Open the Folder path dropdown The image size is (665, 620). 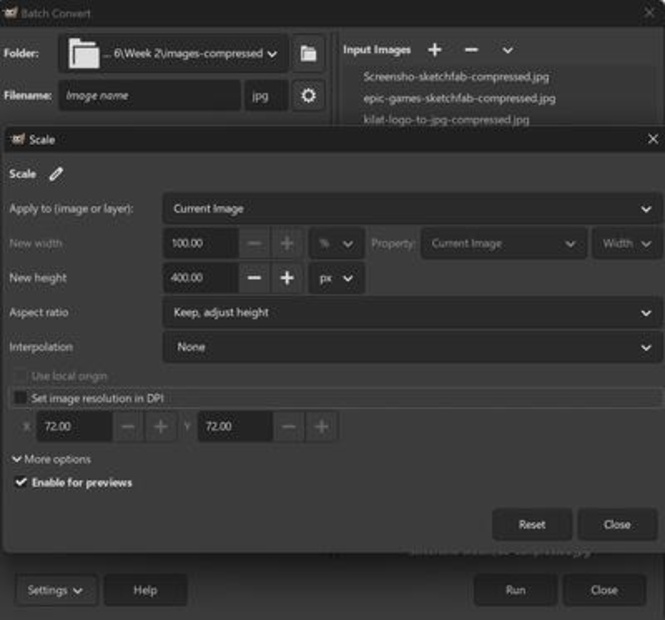[x=173, y=53]
